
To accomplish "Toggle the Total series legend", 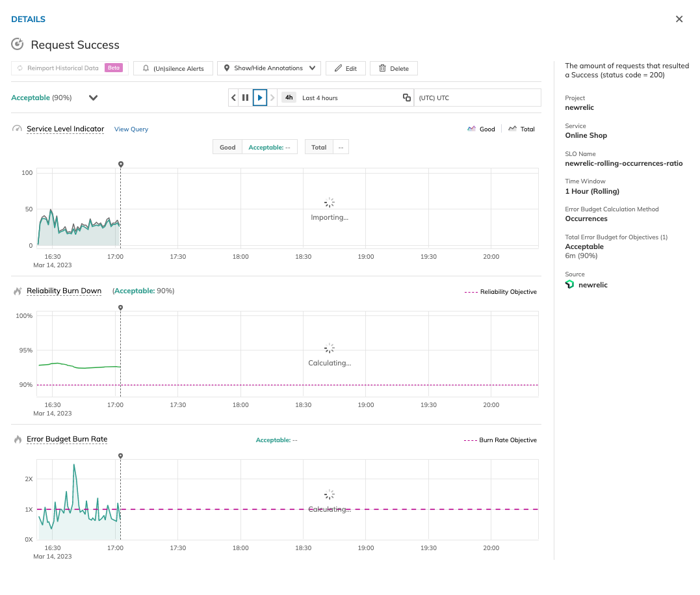I will point(521,129).
